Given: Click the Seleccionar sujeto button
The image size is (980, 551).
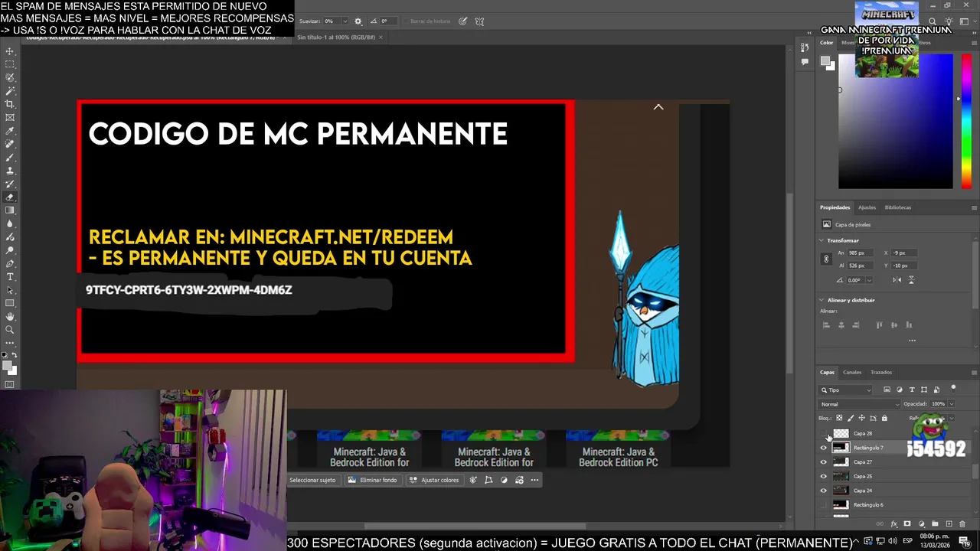Looking at the screenshot, I should tap(312, 480).
